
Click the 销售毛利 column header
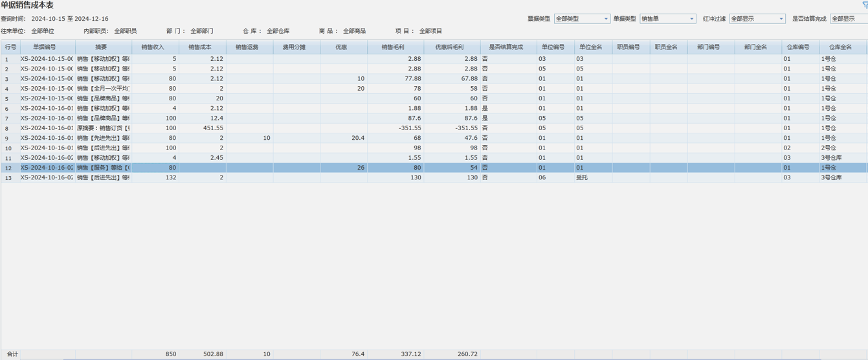pyautogui.click(x=395, y=47)
